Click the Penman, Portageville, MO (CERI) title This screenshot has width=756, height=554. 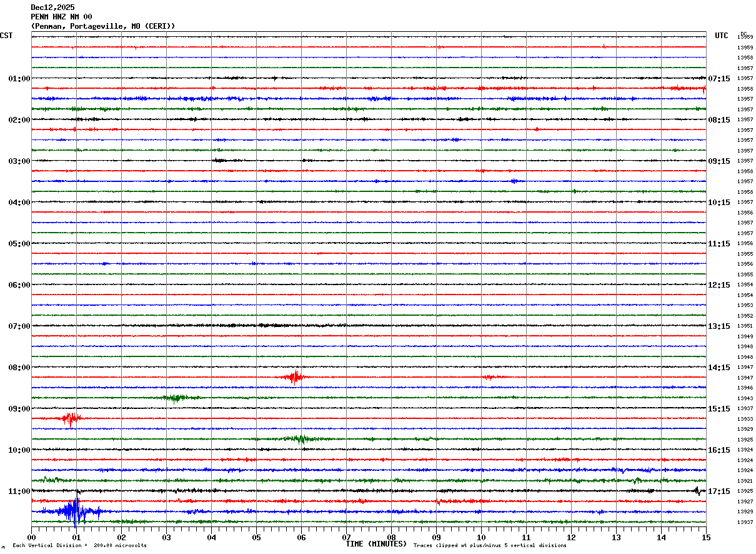click(x=103, y=26)
